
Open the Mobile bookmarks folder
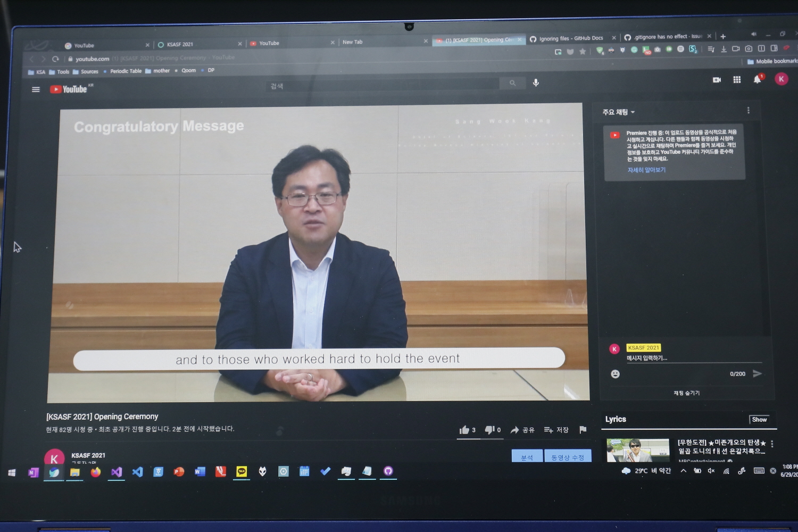(772, 61)
